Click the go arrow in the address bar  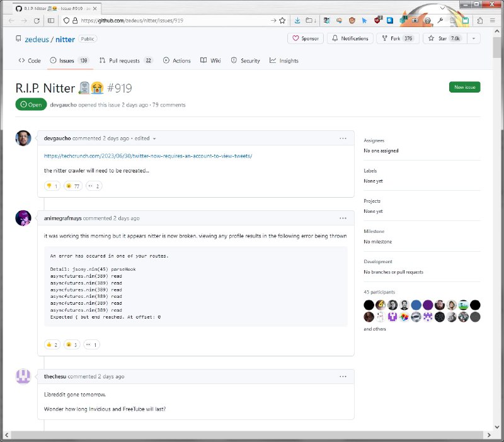click(273, 21)
